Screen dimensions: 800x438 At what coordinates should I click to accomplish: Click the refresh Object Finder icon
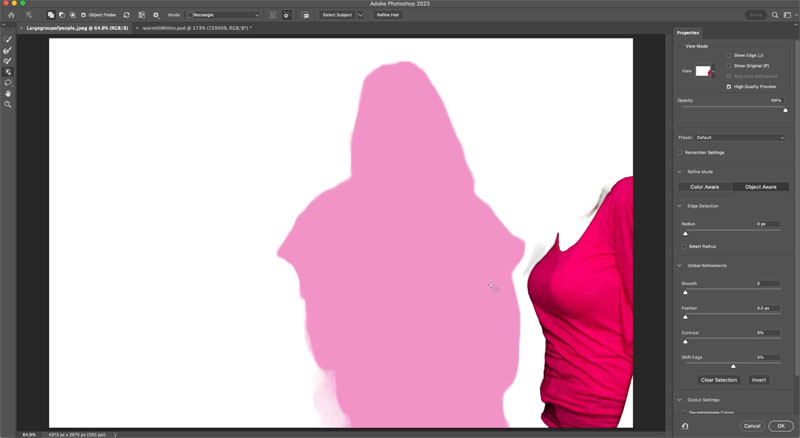pyautogui.click(x=127, y=15)
